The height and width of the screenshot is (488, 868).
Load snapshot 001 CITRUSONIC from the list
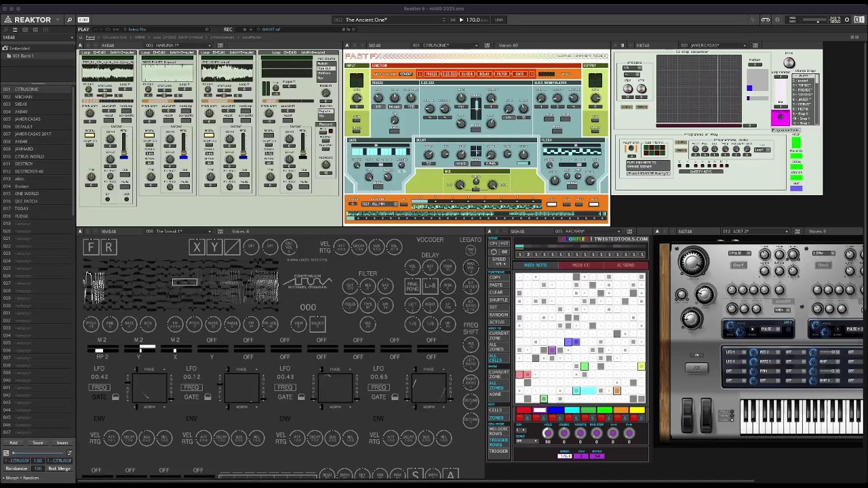click(37, 89)
